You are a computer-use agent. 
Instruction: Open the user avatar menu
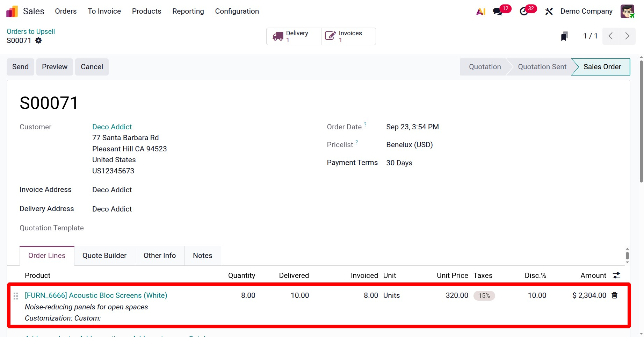pos(627,11)
